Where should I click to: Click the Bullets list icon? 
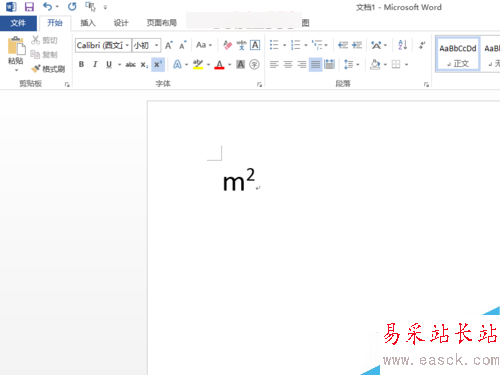pyautogui.click(x=274, y=45)
